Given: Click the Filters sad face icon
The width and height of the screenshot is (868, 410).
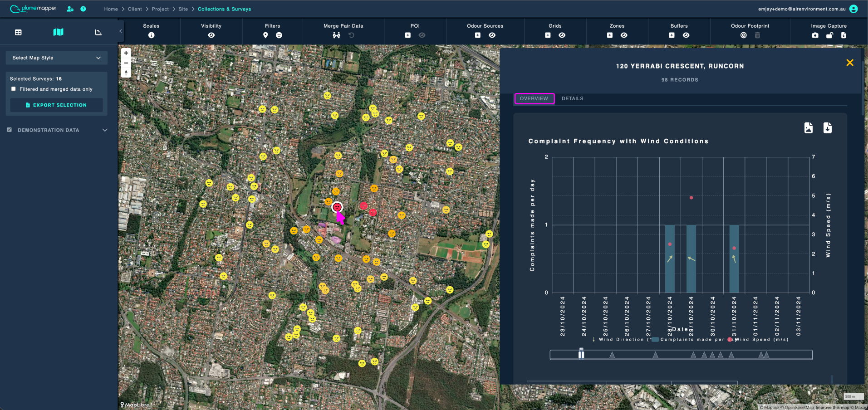Looking at the screenshot, I should click(x=279, y=35).
